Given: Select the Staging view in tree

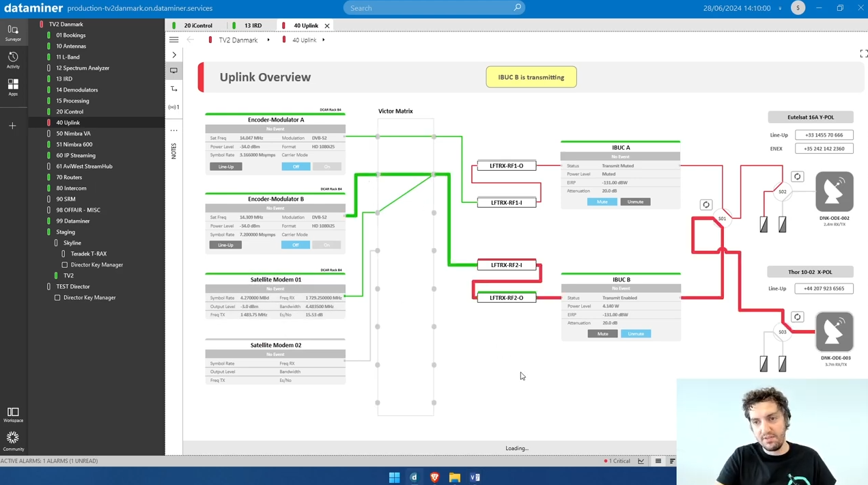Looking at the screenshot, I should coord(66,232).
